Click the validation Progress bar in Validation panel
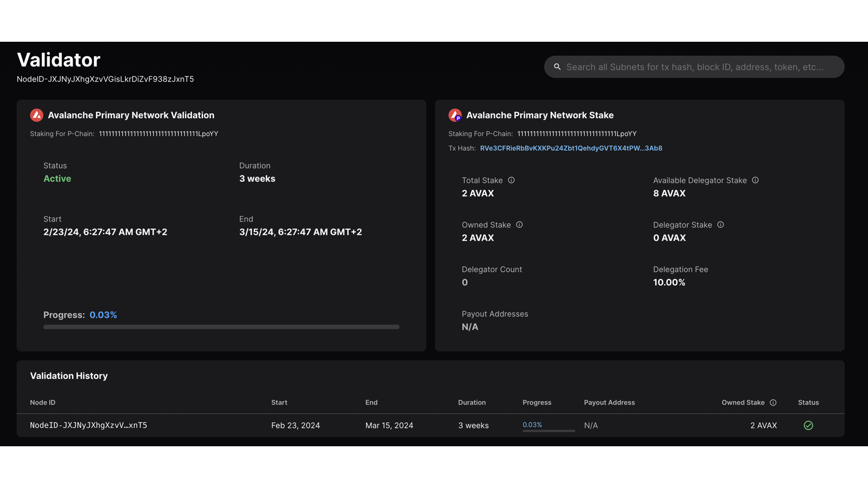The image size is (868, 488). [221, 327]
